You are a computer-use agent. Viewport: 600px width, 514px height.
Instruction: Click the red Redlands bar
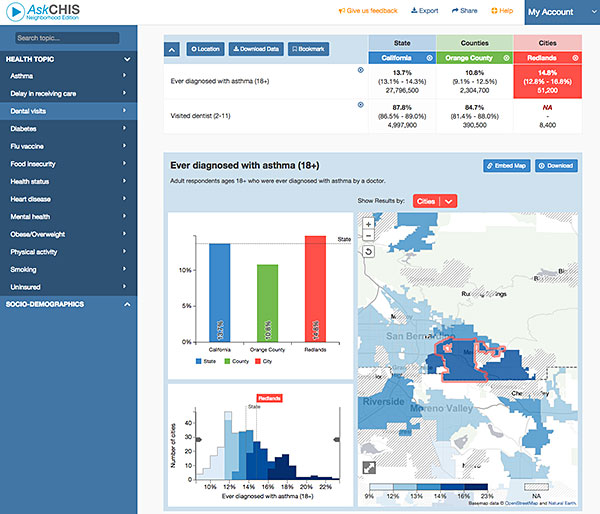(315, 289)
